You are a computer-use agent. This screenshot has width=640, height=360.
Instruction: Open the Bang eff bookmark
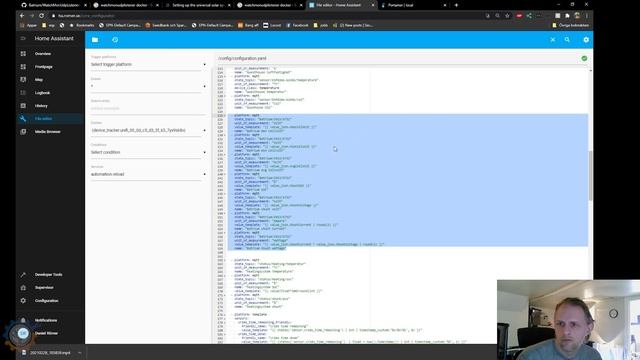248,25
